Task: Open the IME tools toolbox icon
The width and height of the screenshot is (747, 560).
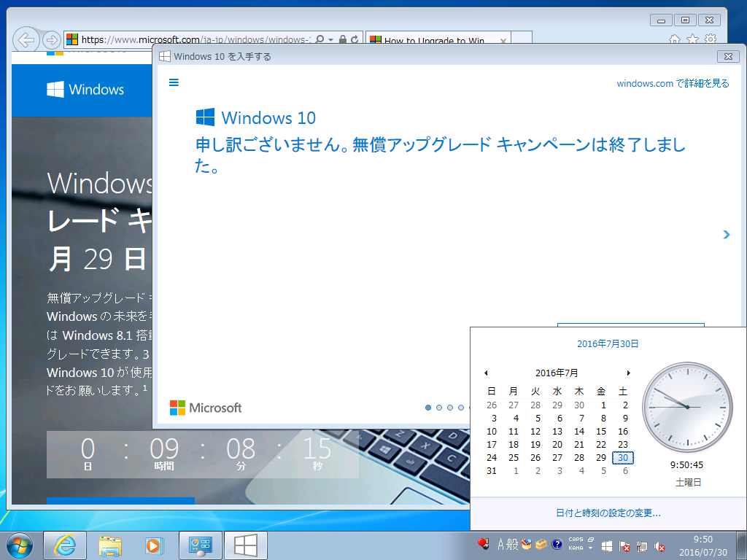Action: pyautogui.click(x=541, y=543)
